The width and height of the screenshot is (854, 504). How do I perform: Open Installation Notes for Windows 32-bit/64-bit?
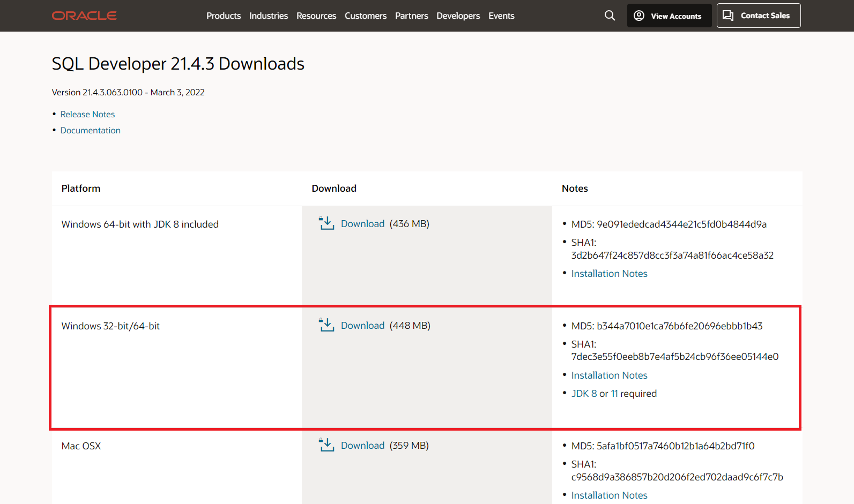(x=610, y=375)
